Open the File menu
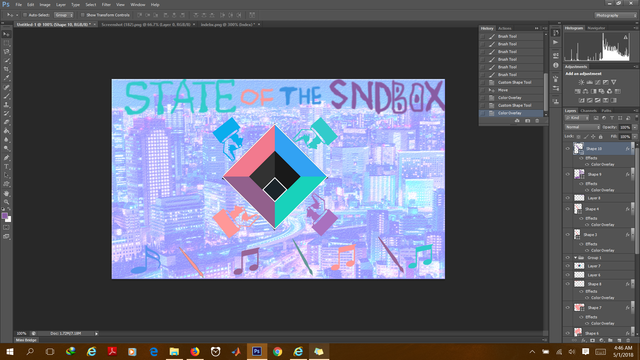640x360 pixels. click(x=18, y=5)
